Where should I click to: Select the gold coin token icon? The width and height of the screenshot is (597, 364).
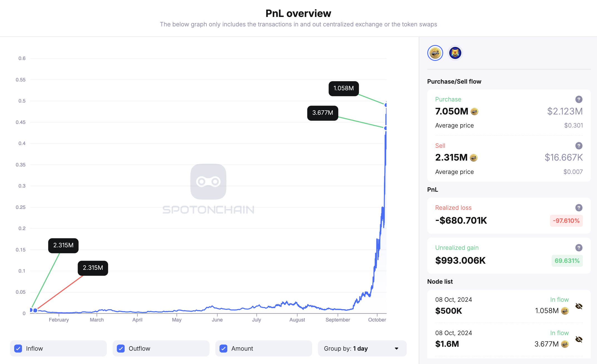point(435,53)
